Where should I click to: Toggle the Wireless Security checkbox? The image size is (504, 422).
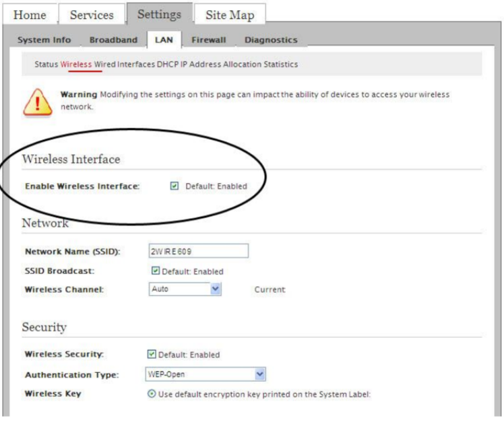click(x=152, y=354)
